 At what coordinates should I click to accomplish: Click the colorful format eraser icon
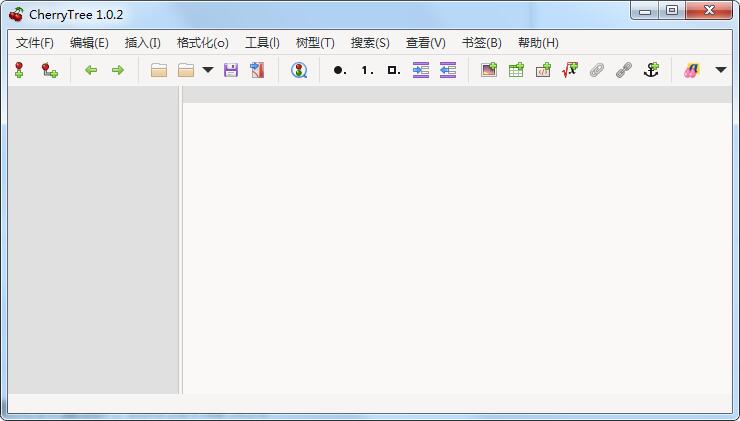pos(692,70)
